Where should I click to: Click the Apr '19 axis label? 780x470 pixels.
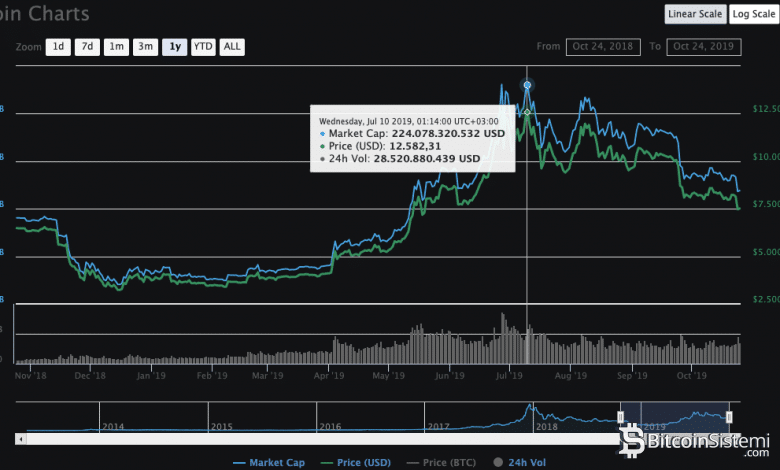(329, 376)
